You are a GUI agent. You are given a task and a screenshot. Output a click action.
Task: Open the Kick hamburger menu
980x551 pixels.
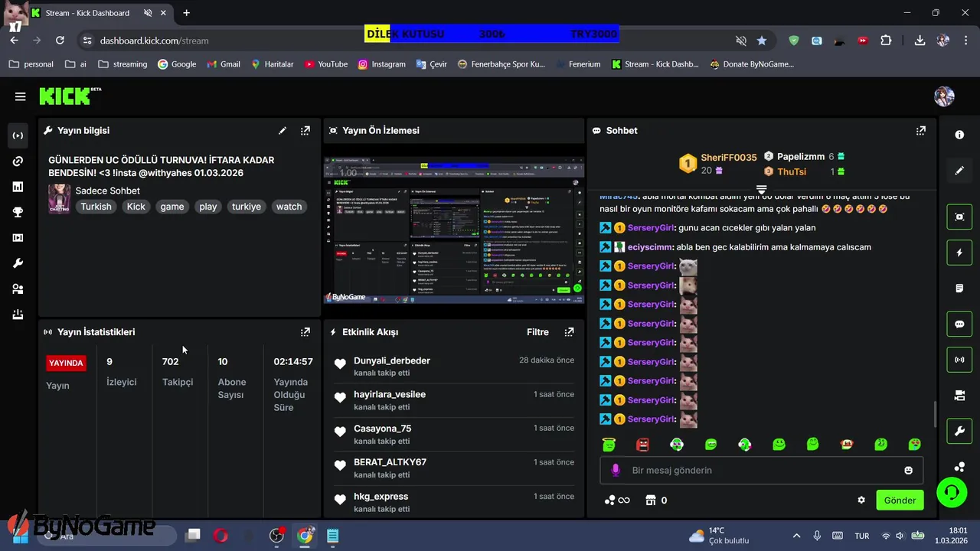tap(20, 96)
